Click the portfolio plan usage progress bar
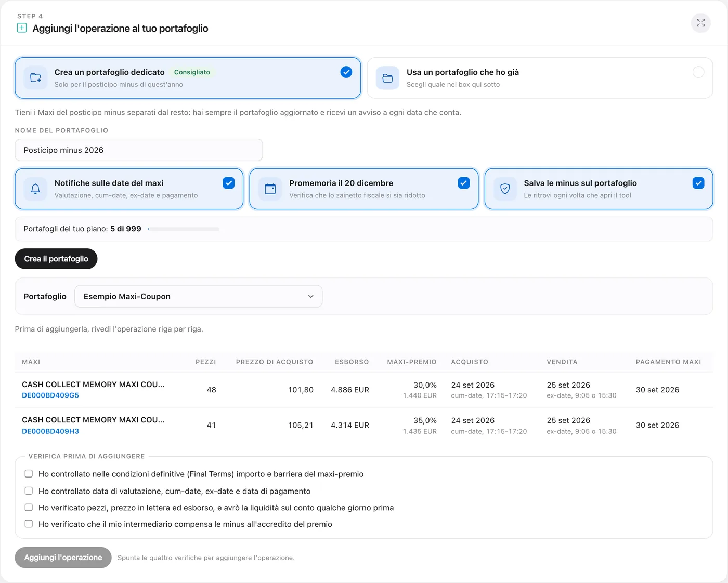The height and width of the screenshot is (583, 728). point(184,229)
